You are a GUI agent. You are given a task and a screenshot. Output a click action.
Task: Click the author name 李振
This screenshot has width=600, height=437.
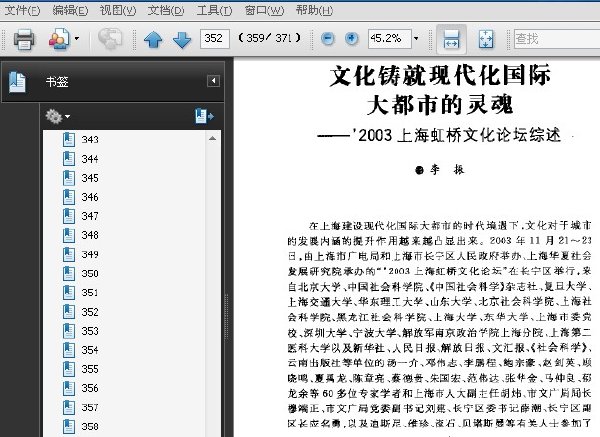pos(446,170)
